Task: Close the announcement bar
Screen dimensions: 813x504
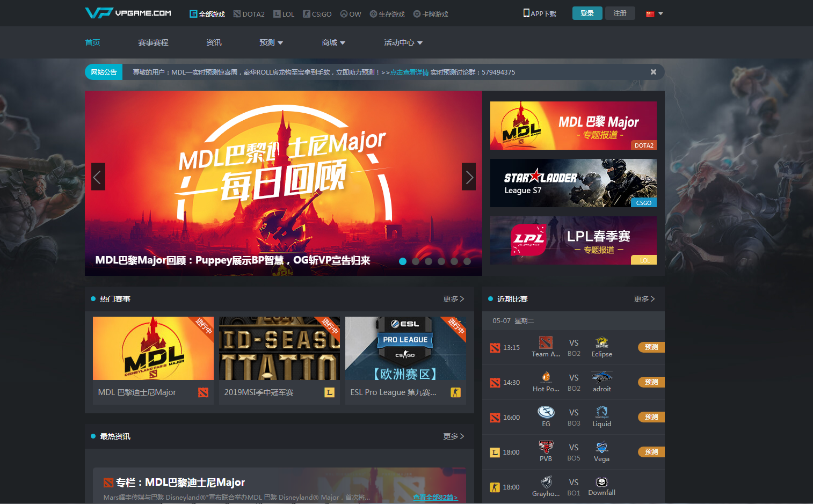Action: 654,72
